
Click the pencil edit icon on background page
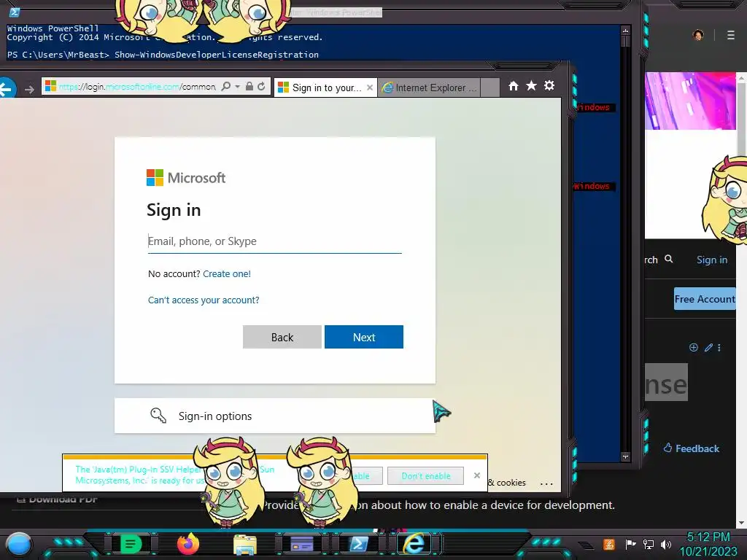[708, 348]
